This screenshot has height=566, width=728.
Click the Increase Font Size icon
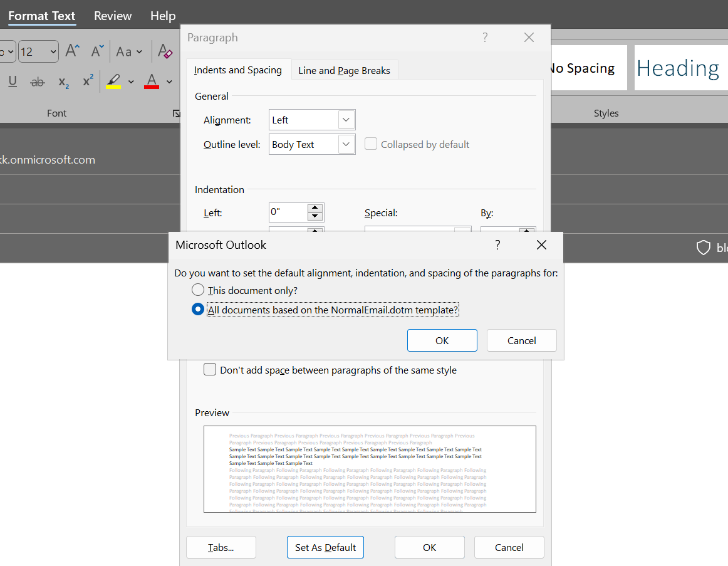[x=73, y=51]
